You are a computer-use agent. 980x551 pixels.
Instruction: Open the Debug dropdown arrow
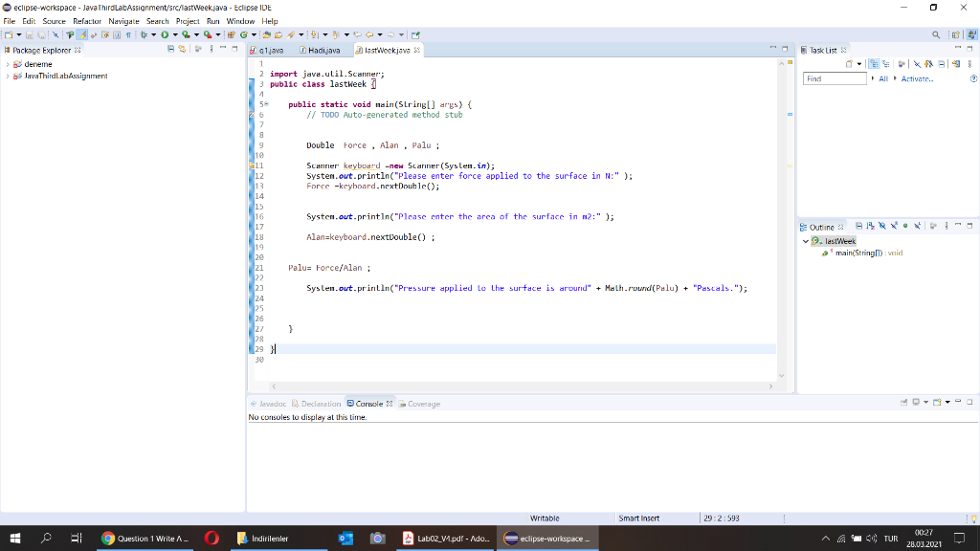pyautogui.click(x=153, y=35)
